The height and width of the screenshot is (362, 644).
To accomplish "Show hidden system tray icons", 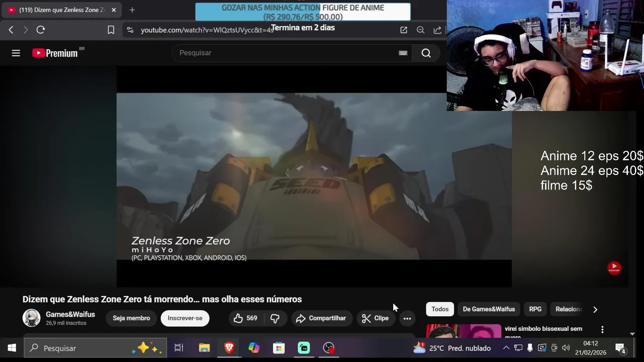I will click(506, 348).
